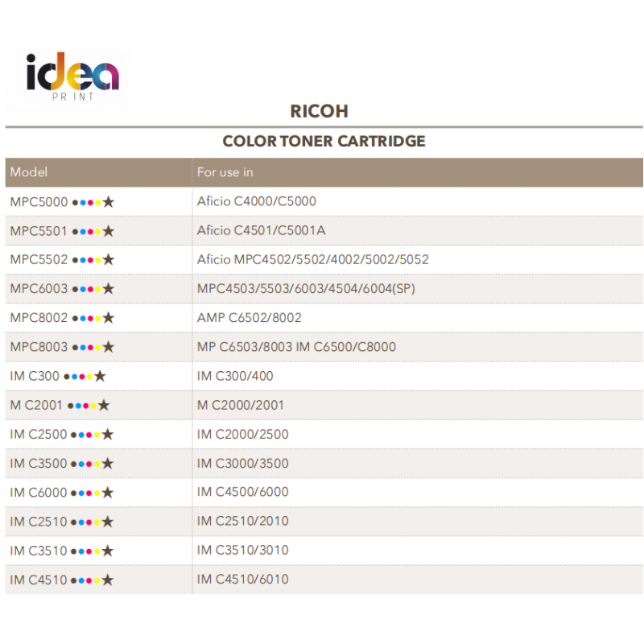Click the magenta dot in MPC8003 row
This screenshot has height=644, width=644.
point(90,348)
